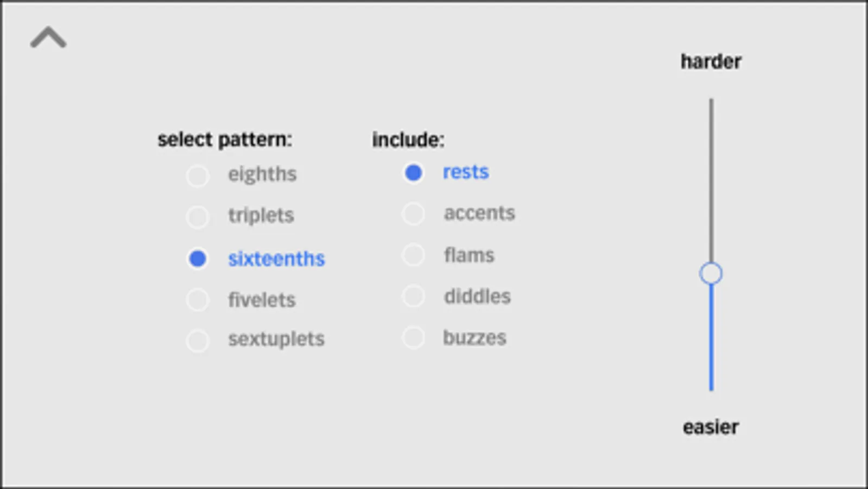Click the blue "sixteenths" text label

(276, 259)
